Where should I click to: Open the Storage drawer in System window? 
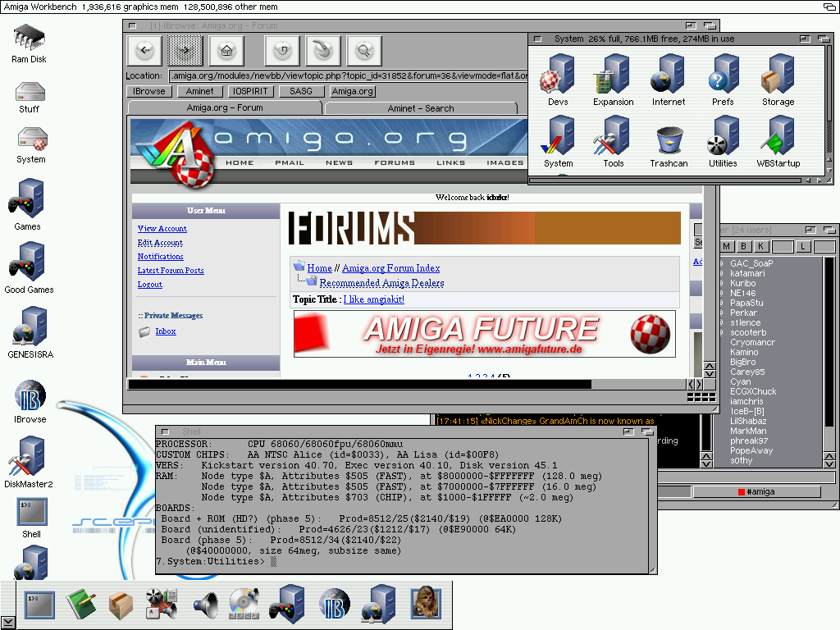coord(778,80)
